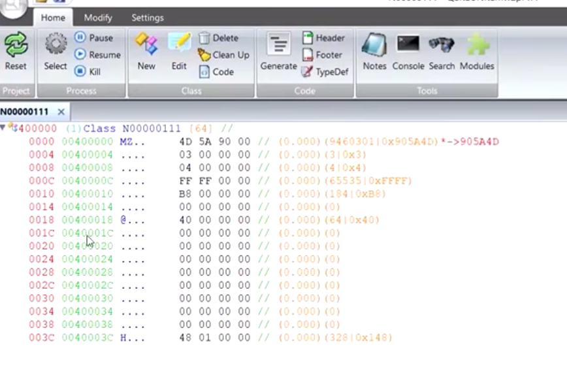Click the Header code option
The height and width of the screenshot is (392, 567).
(x=323, y=38)
